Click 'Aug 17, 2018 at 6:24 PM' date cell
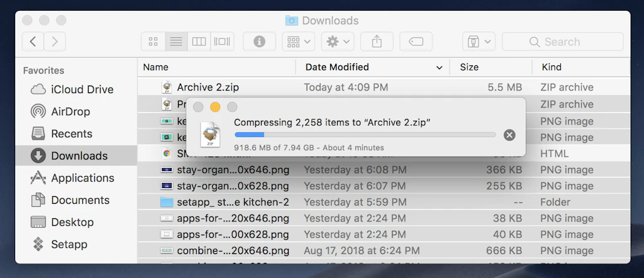The height and width of the screenshot is (278, 644). [x=362, y=250]
